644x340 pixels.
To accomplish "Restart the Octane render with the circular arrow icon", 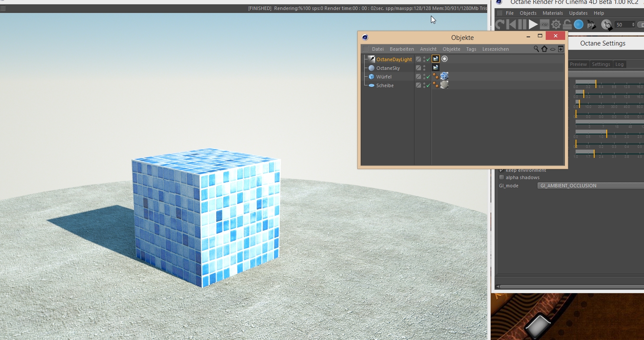I will pos(500,25).
